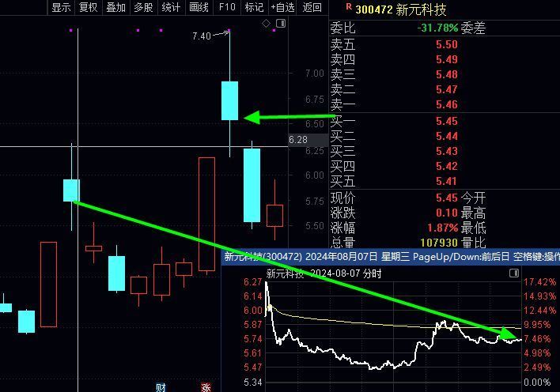Click the 最低 label
The width and height of the screenshot is (560, 392).
pos(473,228)
